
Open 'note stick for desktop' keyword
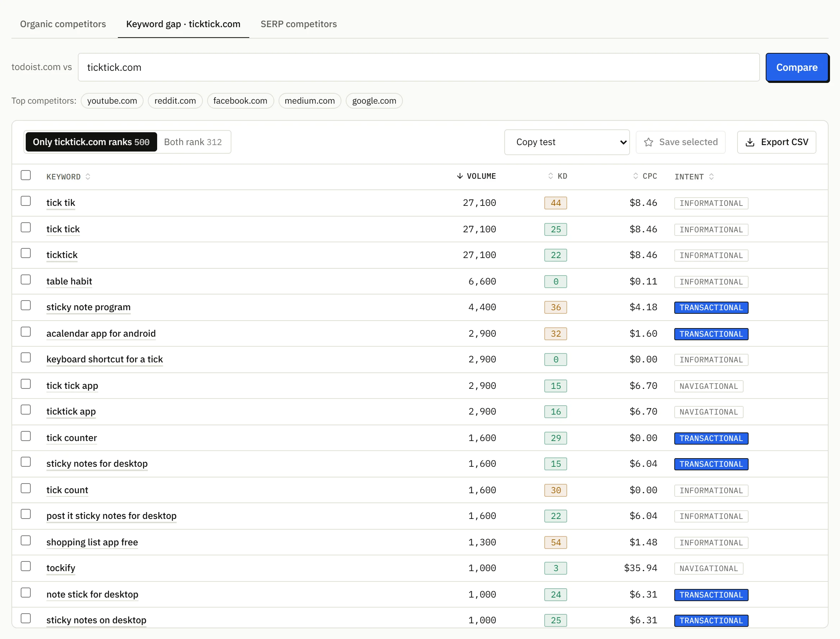tap(92, 594)
